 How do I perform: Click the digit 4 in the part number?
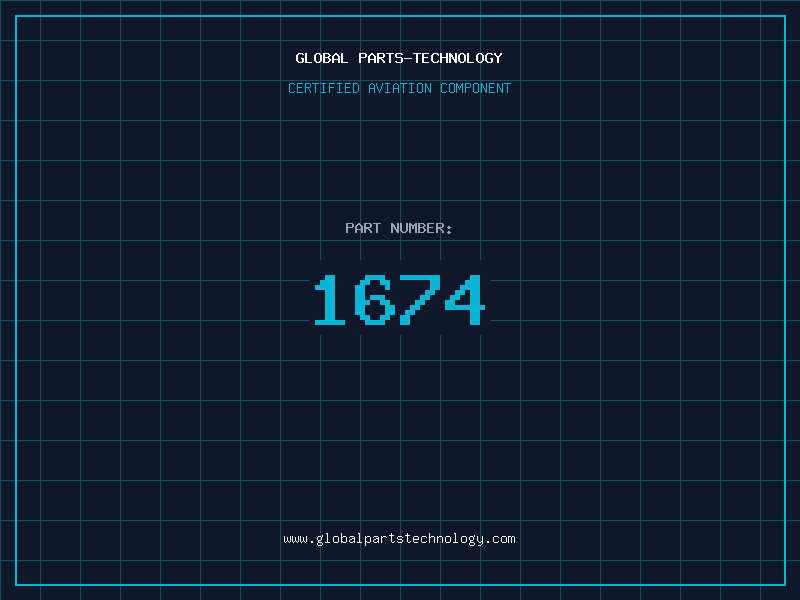[x=466, y=300]
